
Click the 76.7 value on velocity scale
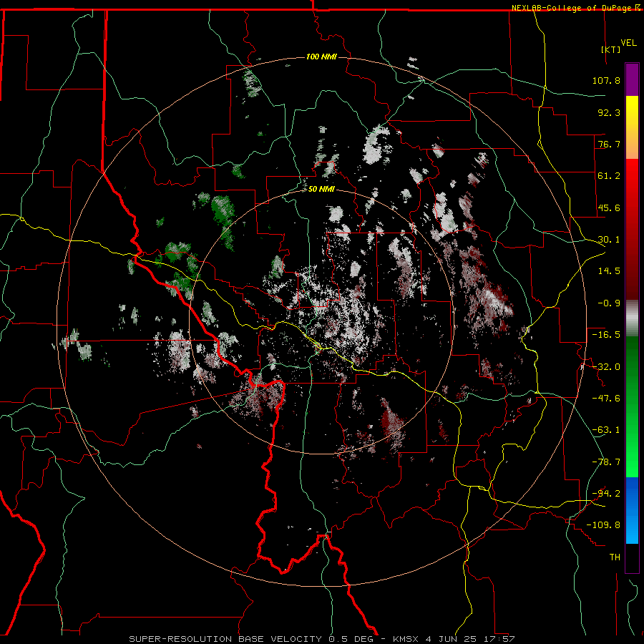tap(609, 144)
